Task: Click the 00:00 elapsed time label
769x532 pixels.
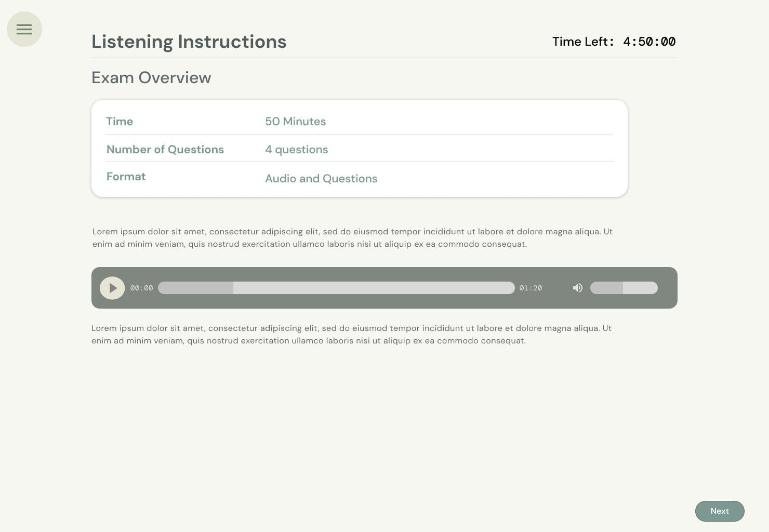Action: pyautogui.click(x=141, y=288)
